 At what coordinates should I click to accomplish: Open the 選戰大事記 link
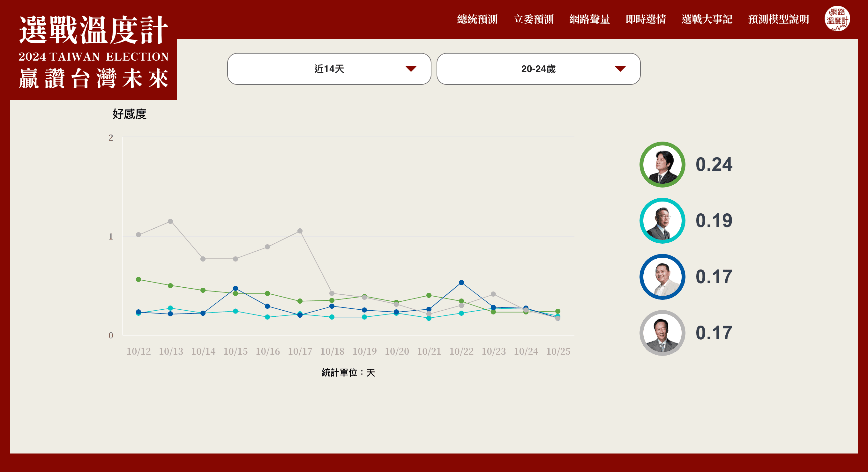(x=707, y=19)
